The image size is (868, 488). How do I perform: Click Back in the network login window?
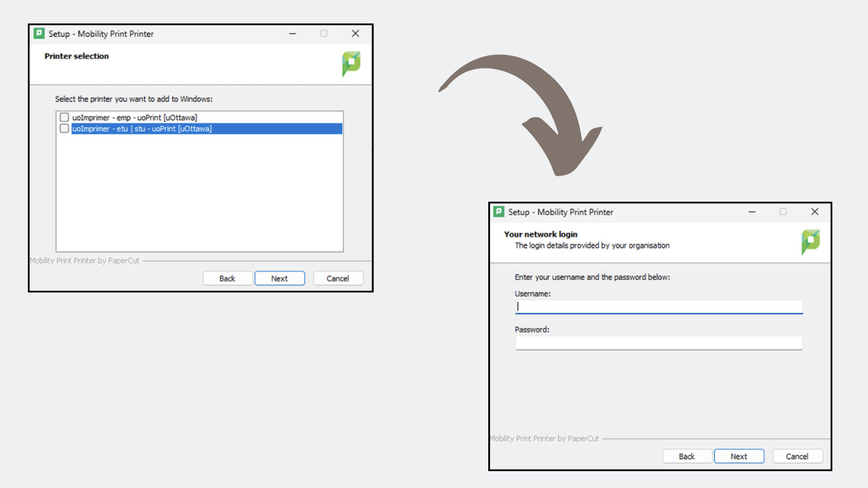click(687, 456)
